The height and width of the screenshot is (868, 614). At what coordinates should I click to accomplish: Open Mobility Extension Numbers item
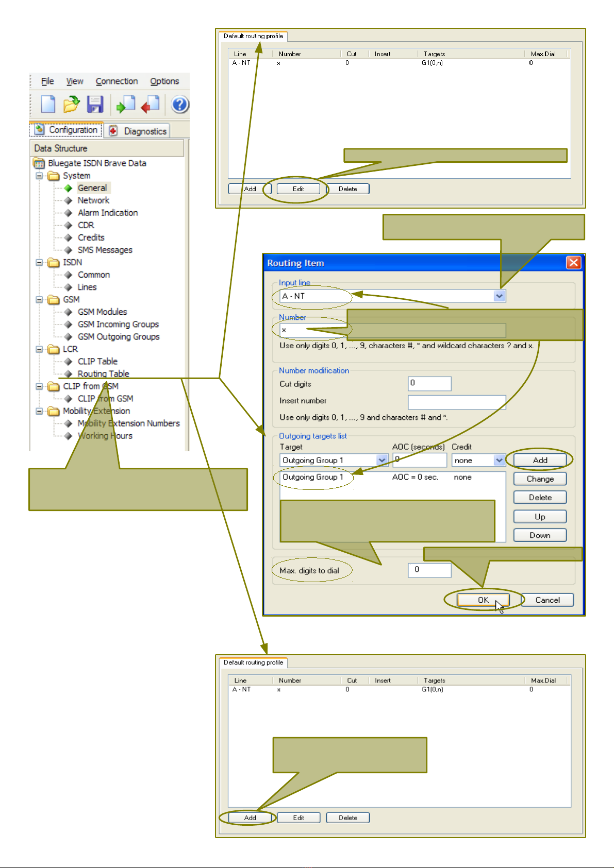click(x=128, y=423)
